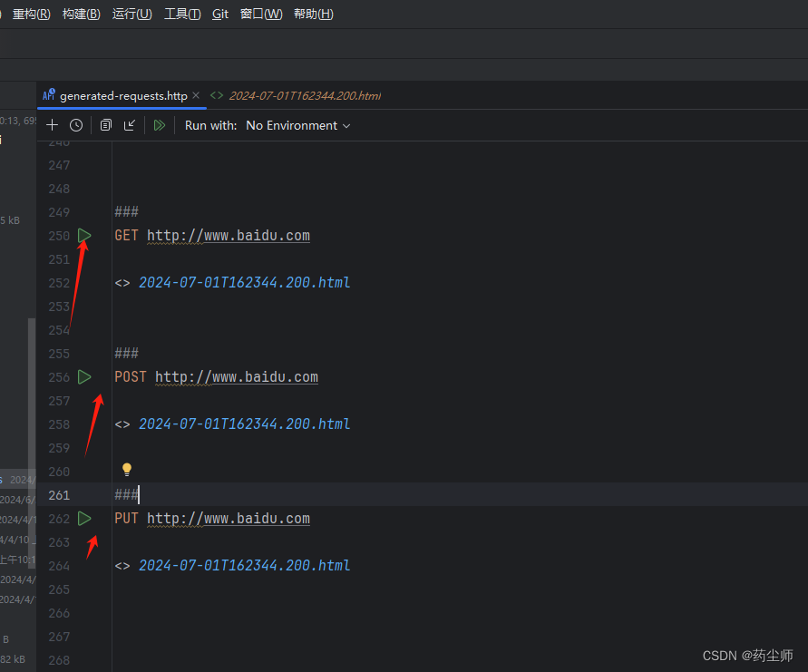Open the 窗口(W) menu
The height and width of the screenshot is (672, 808).
261,15
